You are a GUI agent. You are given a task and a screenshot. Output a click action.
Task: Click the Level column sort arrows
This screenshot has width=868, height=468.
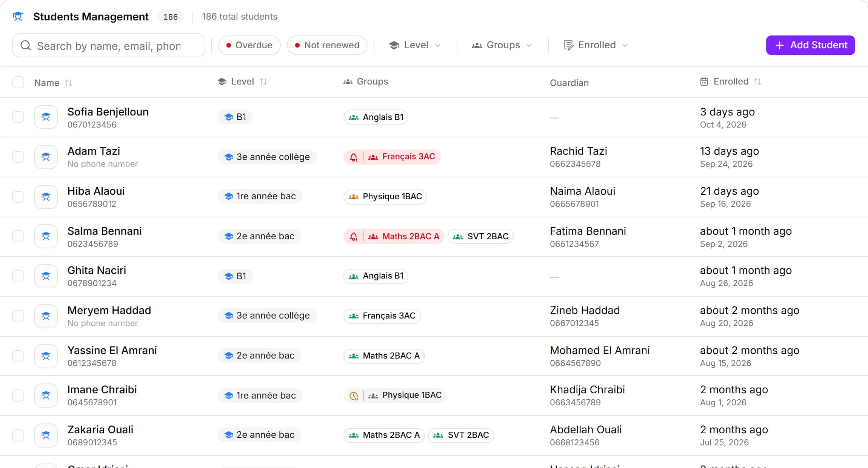click(x=263, y=82)
